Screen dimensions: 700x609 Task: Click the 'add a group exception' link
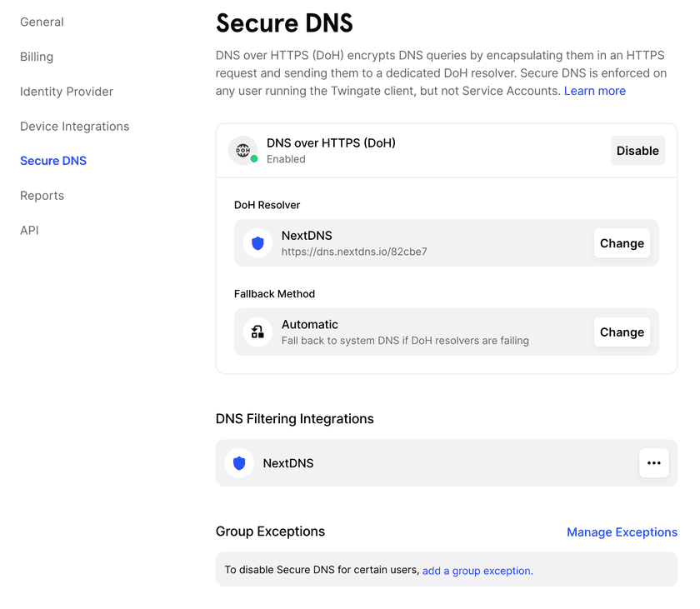tap(477, 571)
